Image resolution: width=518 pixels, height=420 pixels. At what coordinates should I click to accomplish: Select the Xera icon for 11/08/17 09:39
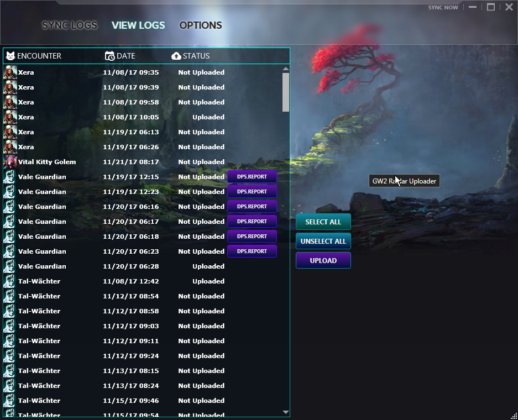point(10,87)
